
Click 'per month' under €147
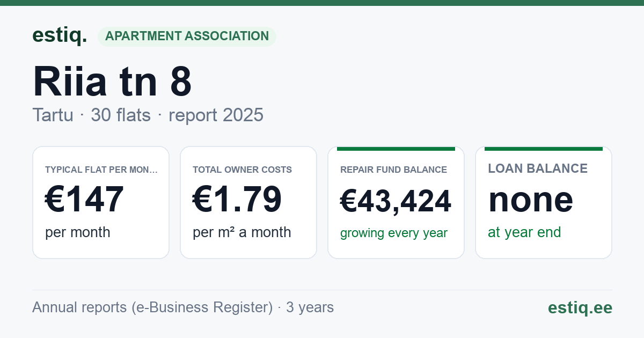[x=78, y=232]
